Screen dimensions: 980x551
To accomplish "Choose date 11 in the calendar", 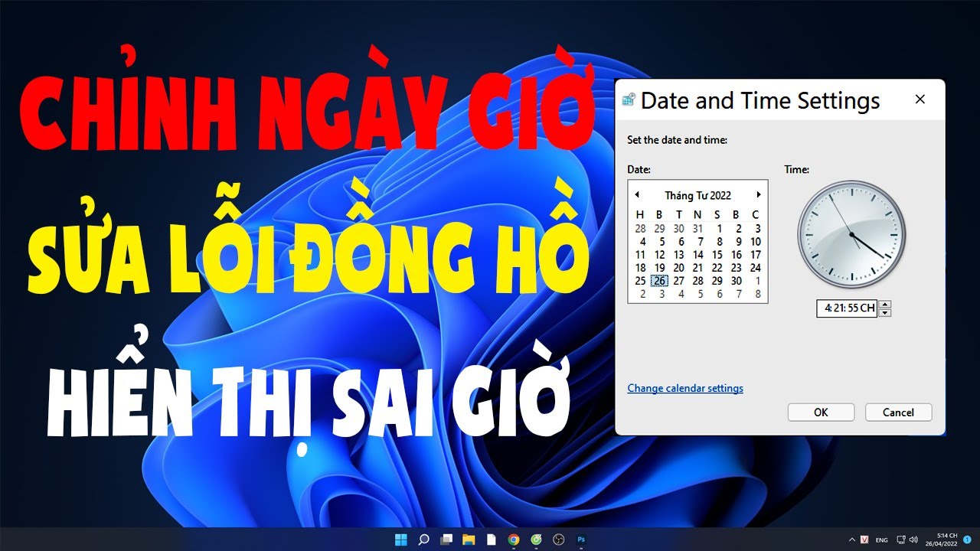I will pos(641,255).
